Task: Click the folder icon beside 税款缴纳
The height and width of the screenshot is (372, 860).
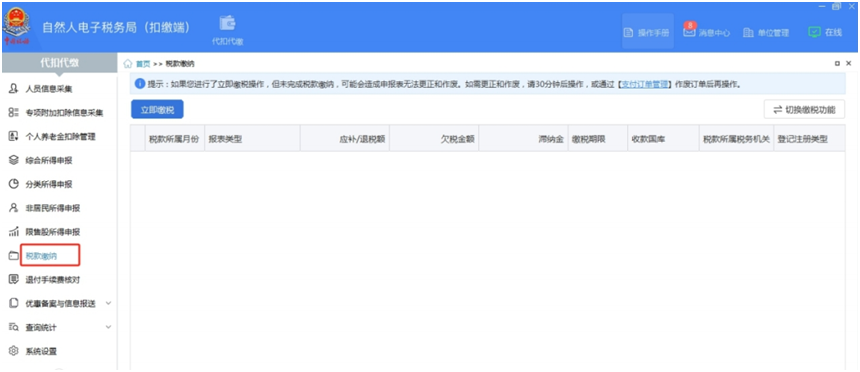Action: (x=14, y=255)
